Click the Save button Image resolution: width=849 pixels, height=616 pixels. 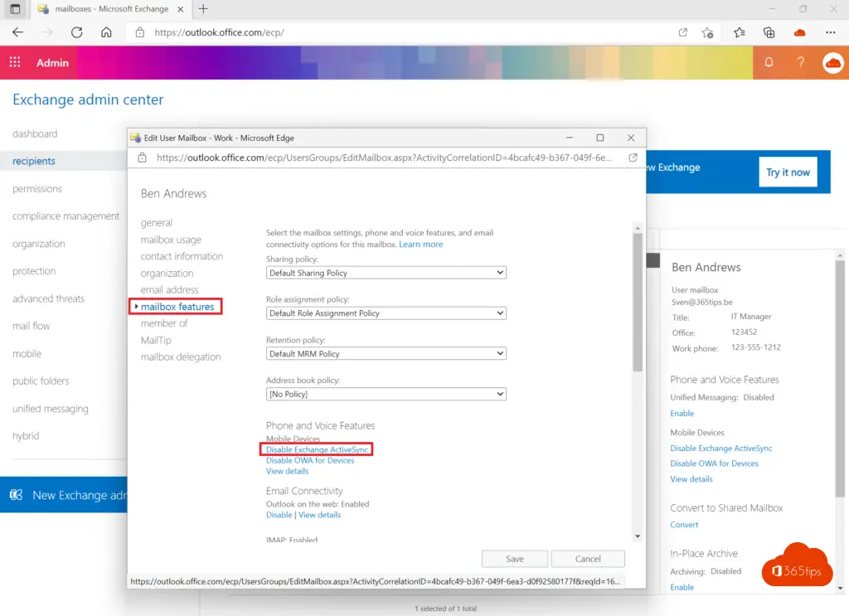point(514,559)
